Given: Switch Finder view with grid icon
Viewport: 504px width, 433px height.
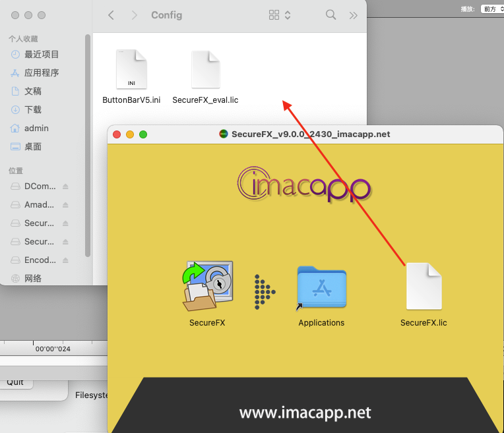Looking at the screenshot, I should 274,14.
